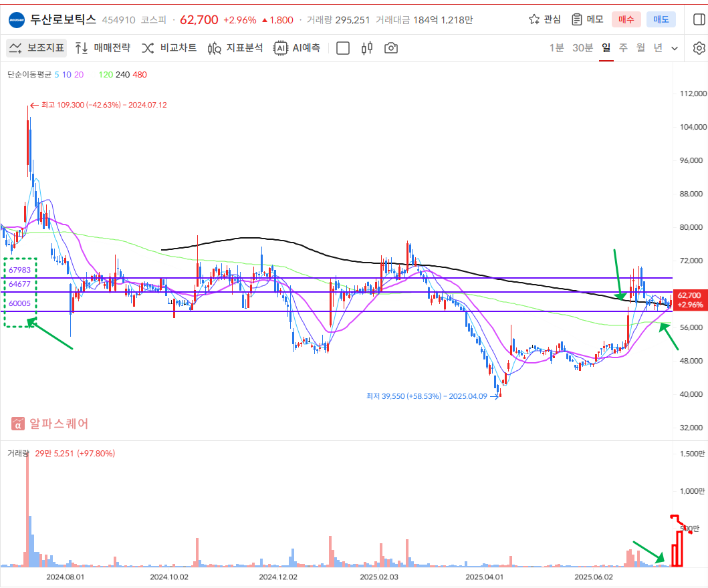The width and height of the screenshot is (708, 588).
Task: Click the black moving average 240 legend
Action: [x=123, y=74]
